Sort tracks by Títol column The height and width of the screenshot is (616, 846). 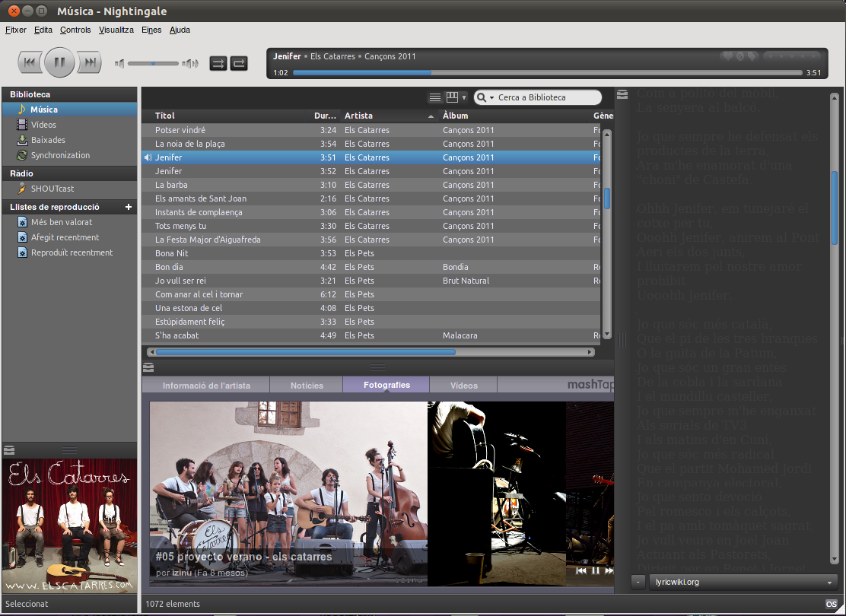click(227, 116)
